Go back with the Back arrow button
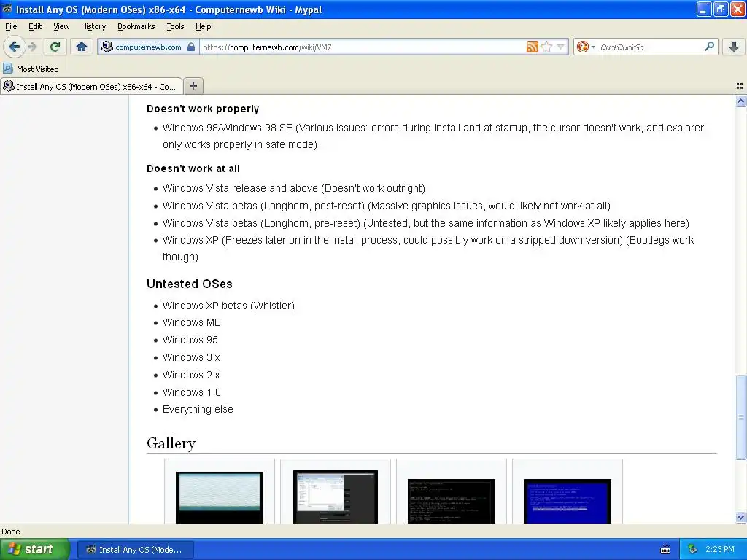This screenshot has height=560, width=747. click(14, 47)
